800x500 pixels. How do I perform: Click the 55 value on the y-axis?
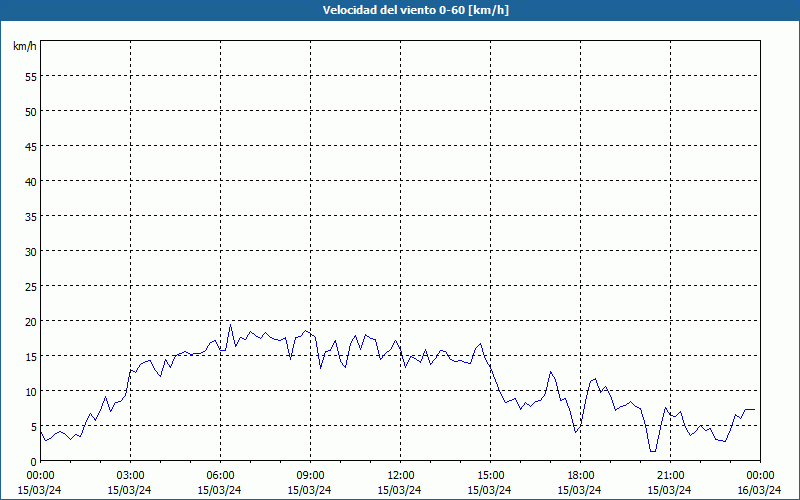coord(31,76)
